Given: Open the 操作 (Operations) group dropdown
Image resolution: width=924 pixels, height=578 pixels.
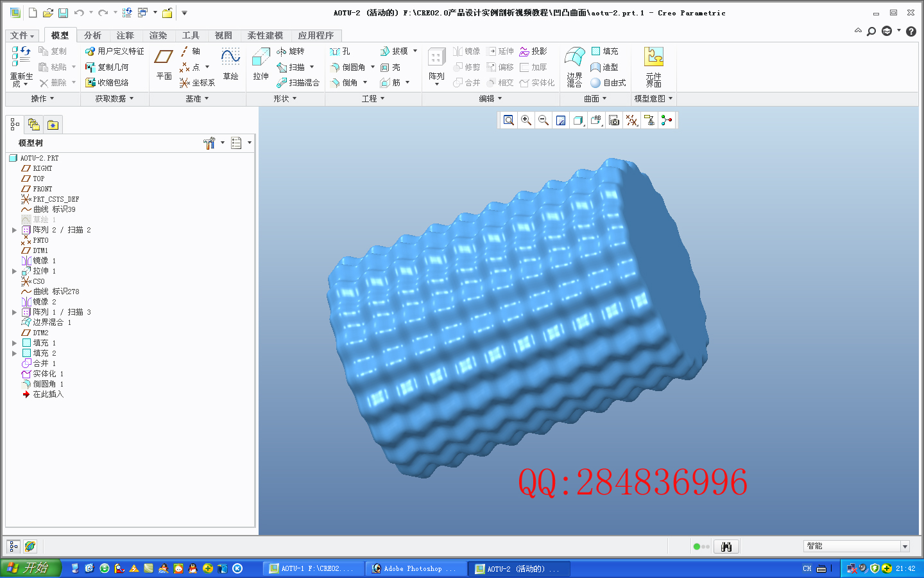Looking at the screenshot, I should click(x=43, y=99).
